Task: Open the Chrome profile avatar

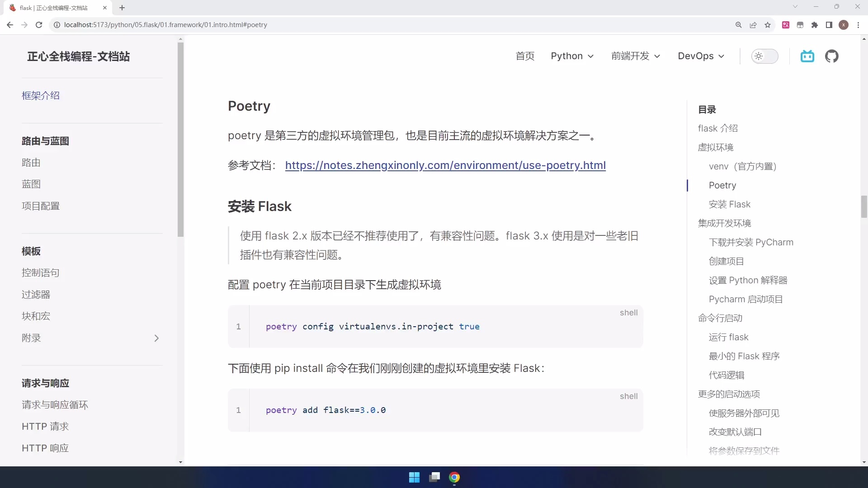Action: 844,25
